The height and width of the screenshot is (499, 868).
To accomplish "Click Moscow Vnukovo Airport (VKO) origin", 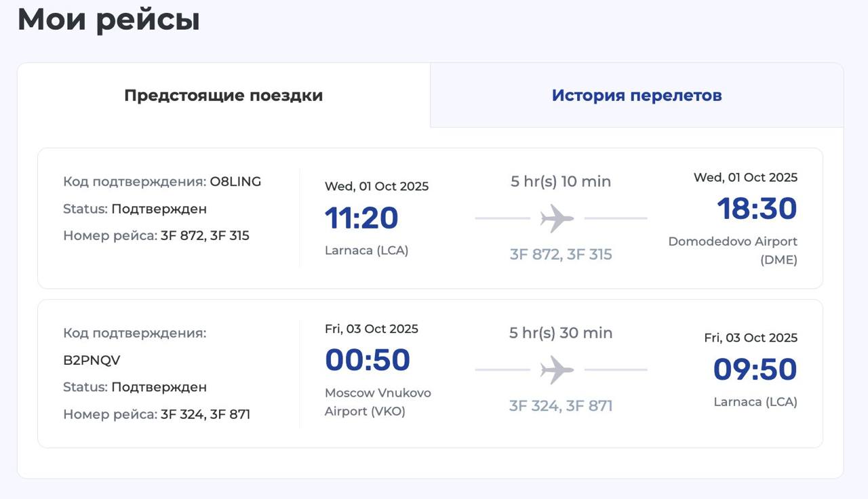I will (378, 402).
